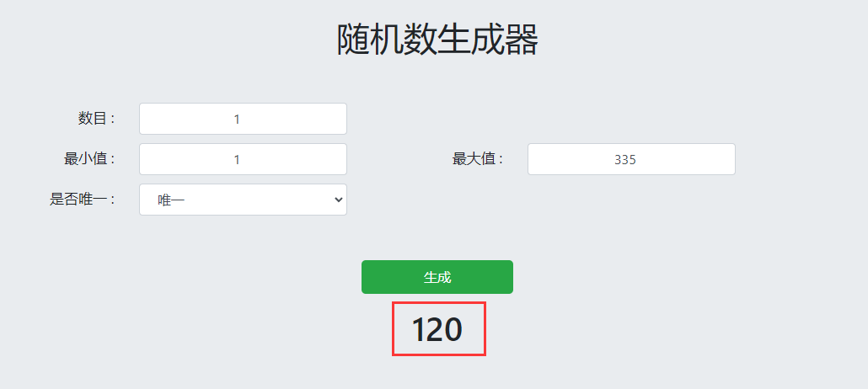This screenshot has width=868, height=389.
Task: Select the 唯一 option text in combo box
Action: 171,200
